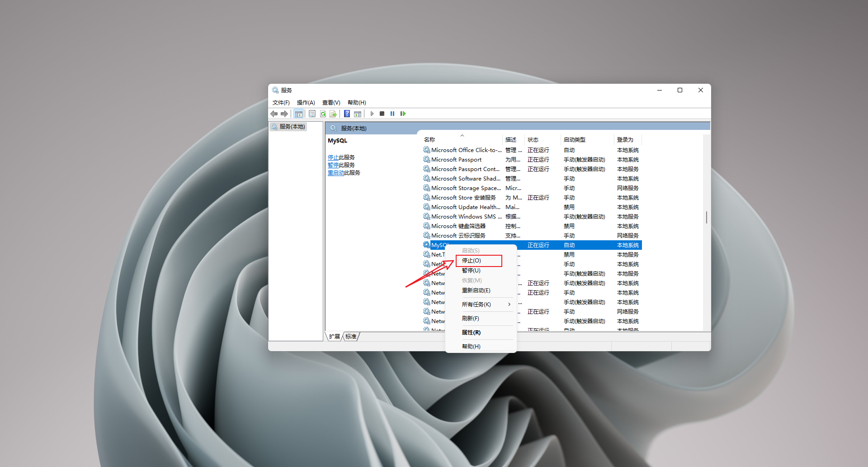The image size is (868, 467).
Task: Sort by the 名称 column header
Action: (462, 140)
